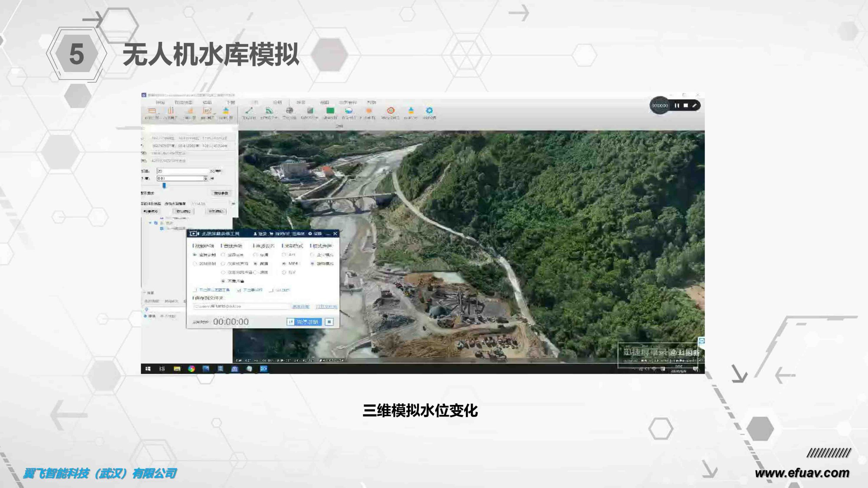This screenshot has width=868, height=488.
Task: Open File Explorer from the taskbar
Action: point(177,369)
